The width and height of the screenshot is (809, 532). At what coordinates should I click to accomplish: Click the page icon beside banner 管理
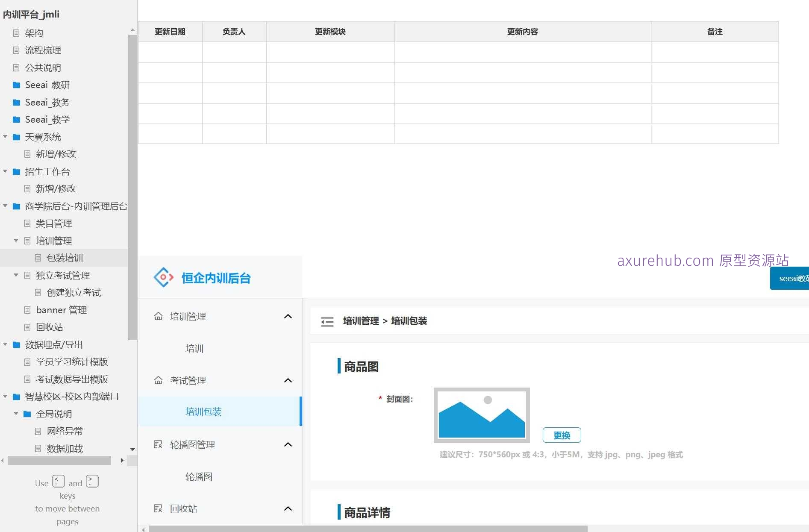tap(27, 310)
